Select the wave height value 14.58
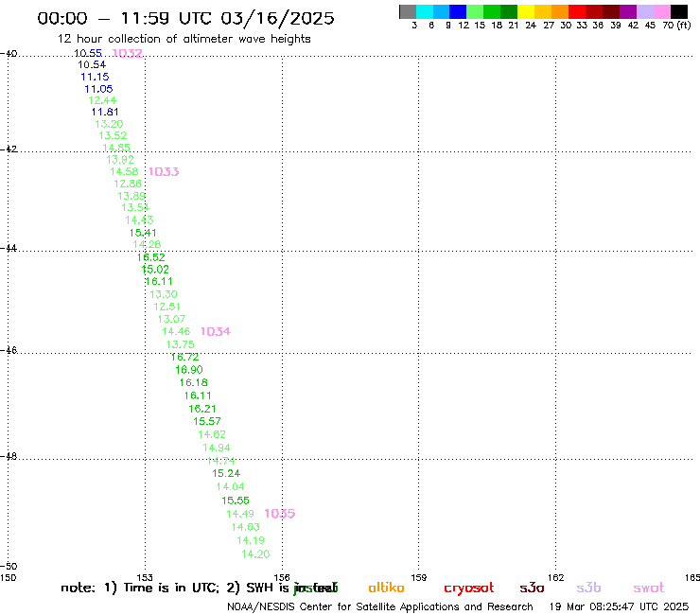The image size is (700, 615). 124,171
